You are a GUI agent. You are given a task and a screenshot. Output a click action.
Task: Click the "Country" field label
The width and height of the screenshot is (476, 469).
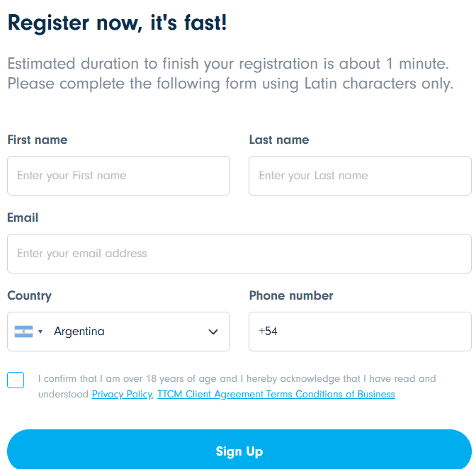tap(29, 295)
